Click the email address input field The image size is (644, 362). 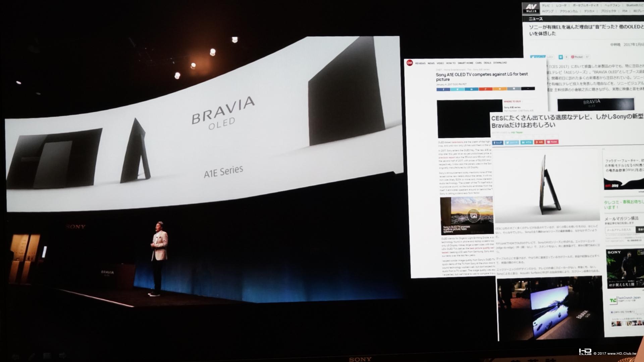click(620, 230)
